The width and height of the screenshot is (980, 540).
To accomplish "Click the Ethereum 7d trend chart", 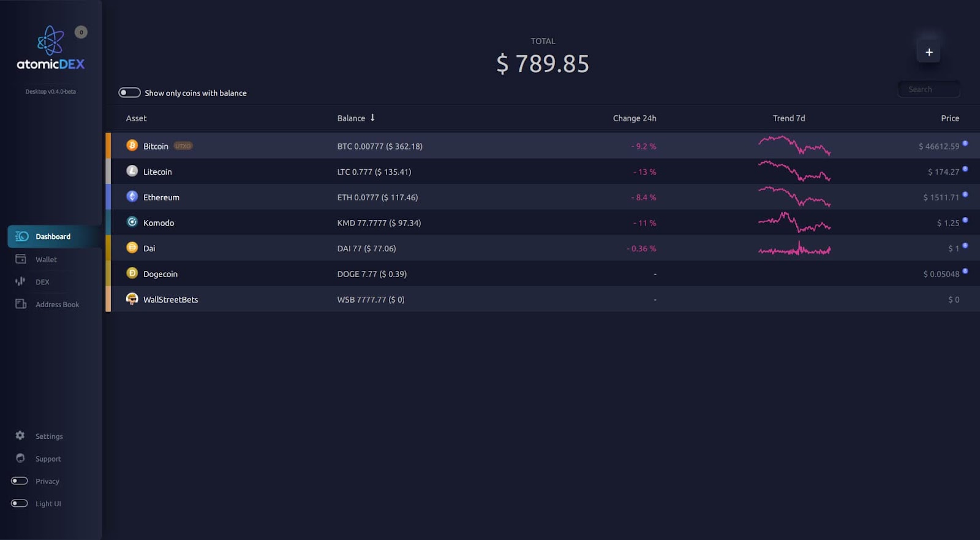I will (x=794, y=197).
